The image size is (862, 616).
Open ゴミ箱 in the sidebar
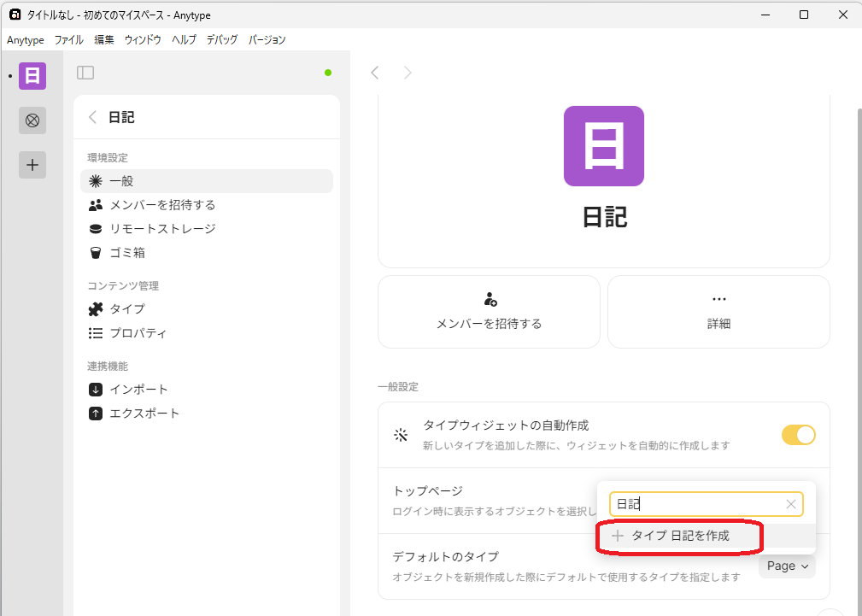tap(207, 252)
